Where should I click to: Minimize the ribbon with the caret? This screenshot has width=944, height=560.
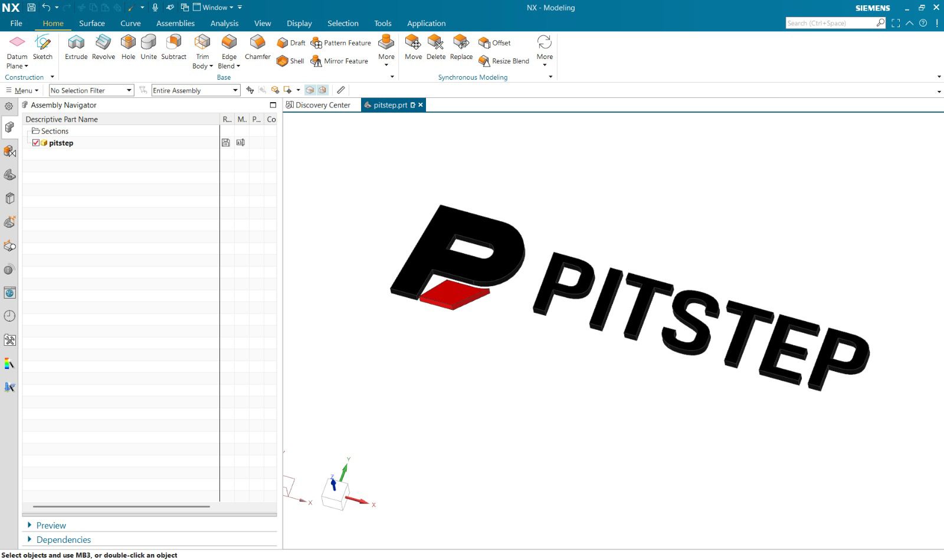point(909,23)
